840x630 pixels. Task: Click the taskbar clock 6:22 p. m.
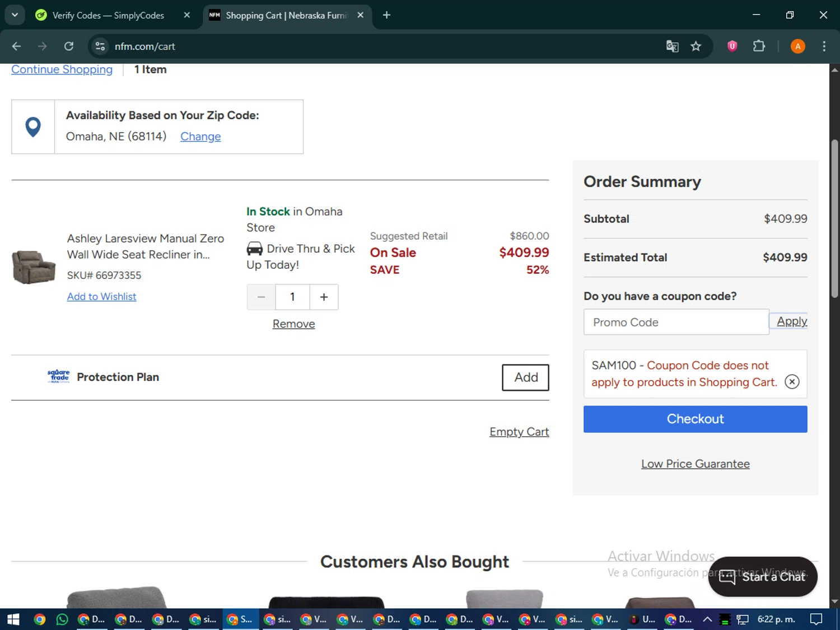[x=776, y=619]
